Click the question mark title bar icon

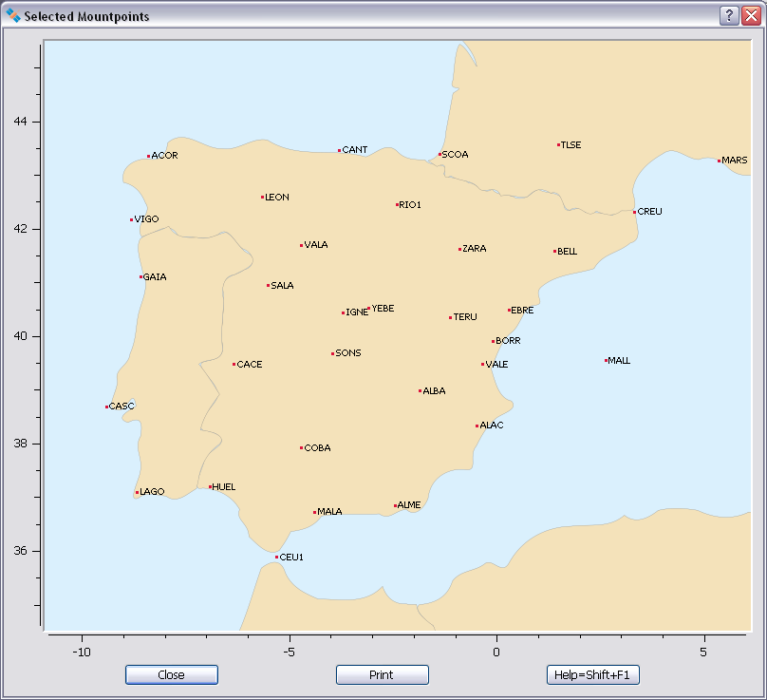729,16
